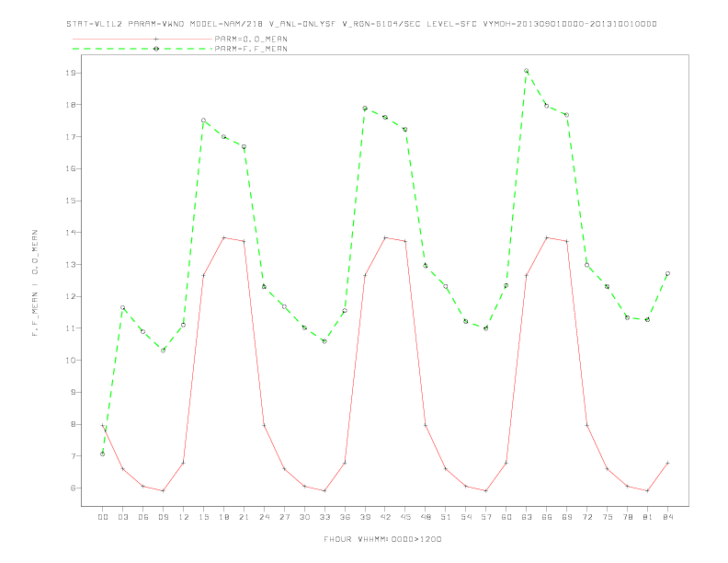Select the green dashed legend line sample

(142, 49)
